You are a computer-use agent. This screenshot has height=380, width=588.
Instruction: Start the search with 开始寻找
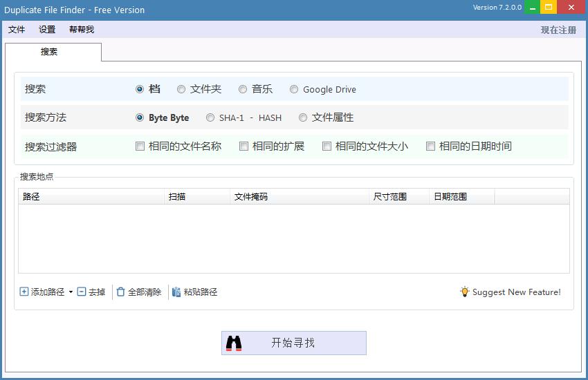(293, 343)
